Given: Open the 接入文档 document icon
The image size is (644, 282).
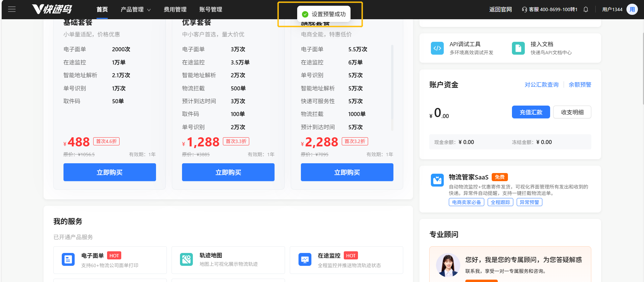Looking at the screenshot, I should pyautogui.click(x=518, y=48).
